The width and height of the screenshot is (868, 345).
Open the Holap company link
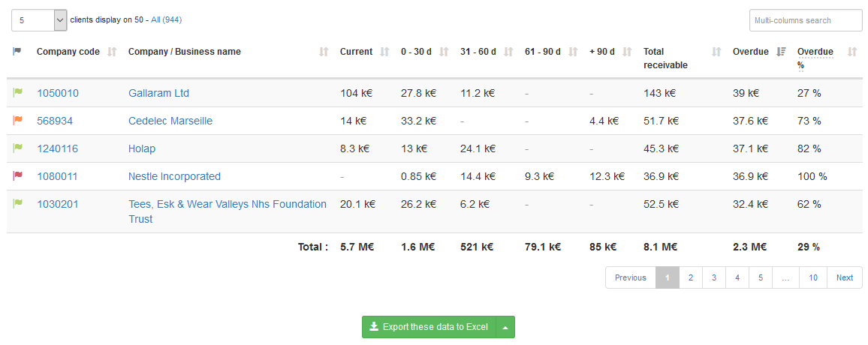tap(142, 148)
